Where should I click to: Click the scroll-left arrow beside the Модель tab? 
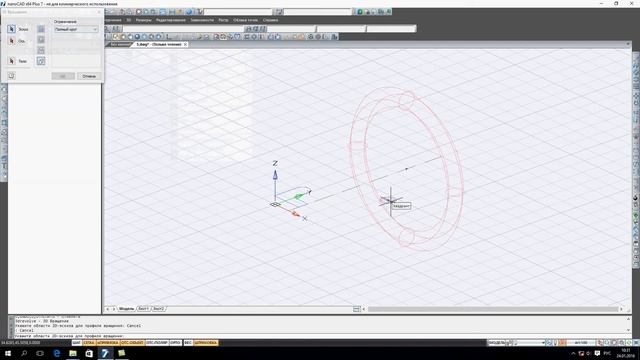107,309
